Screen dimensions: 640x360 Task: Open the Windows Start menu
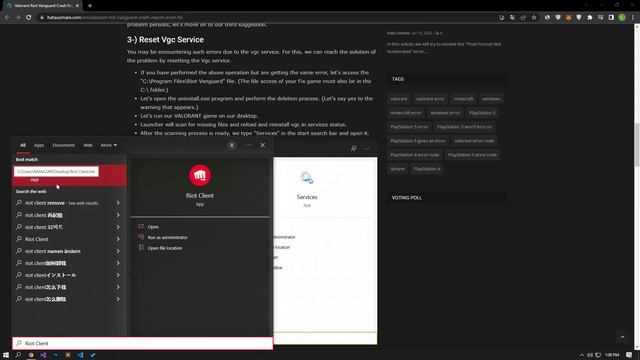(6, 355)
